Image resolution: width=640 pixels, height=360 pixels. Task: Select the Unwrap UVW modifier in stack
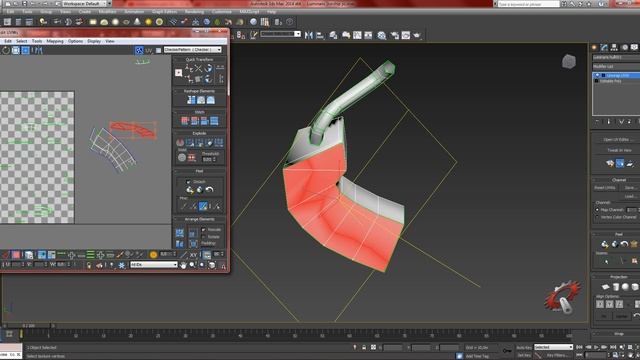coord(617,76)
